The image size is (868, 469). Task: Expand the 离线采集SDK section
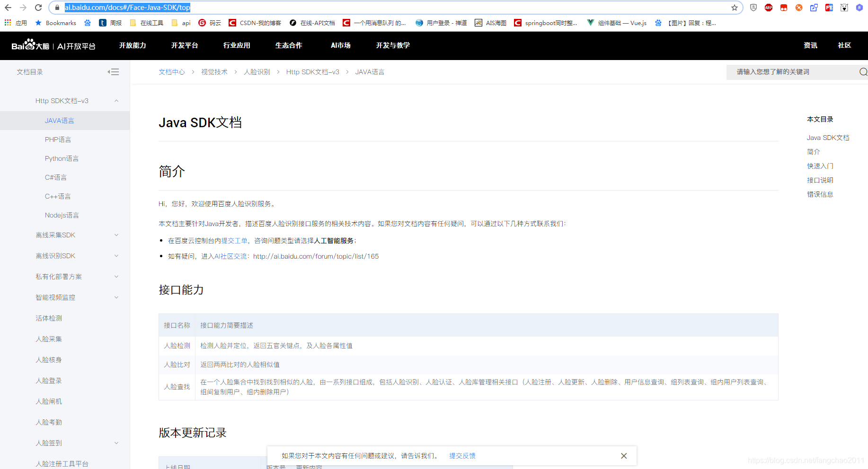[x=116, y=235]
